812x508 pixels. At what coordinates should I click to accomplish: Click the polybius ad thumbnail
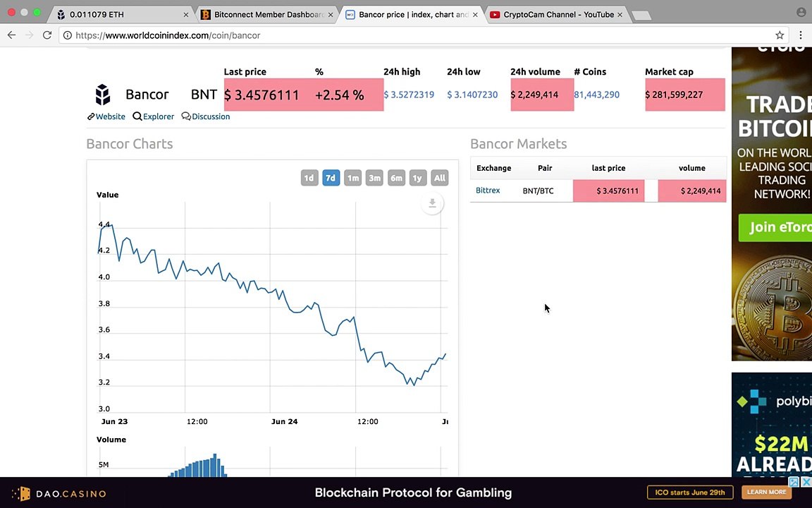(x=772, y=424)
